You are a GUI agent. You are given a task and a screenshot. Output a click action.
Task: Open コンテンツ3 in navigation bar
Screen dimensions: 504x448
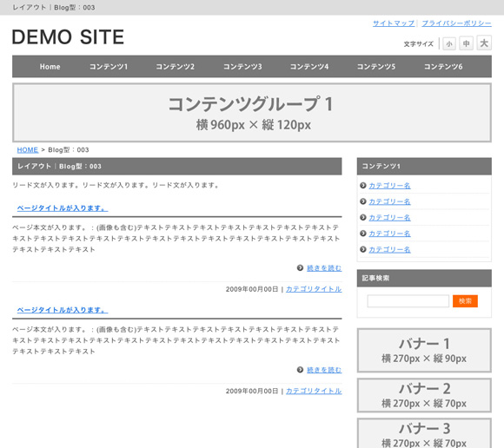point(242,67)
